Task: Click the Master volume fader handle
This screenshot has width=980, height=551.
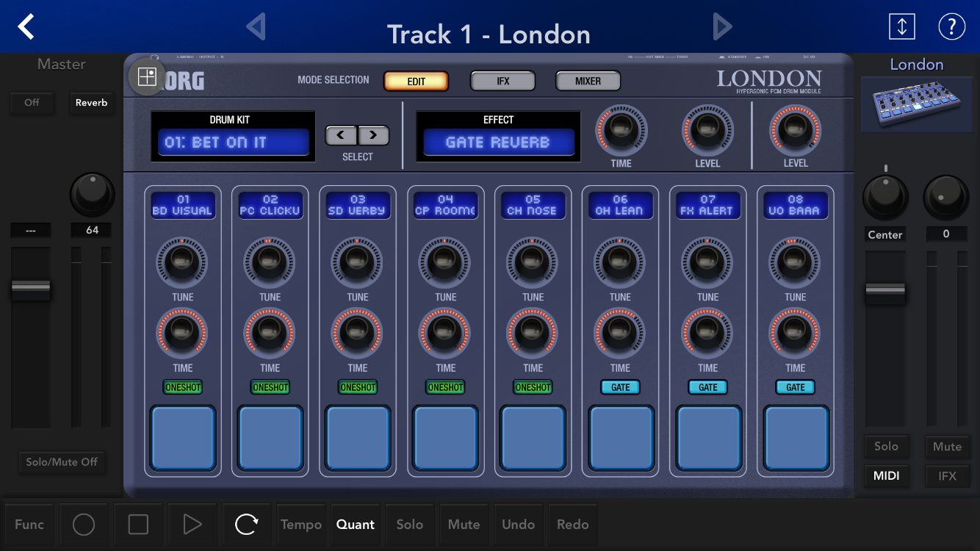Action: tap(31, 289)
